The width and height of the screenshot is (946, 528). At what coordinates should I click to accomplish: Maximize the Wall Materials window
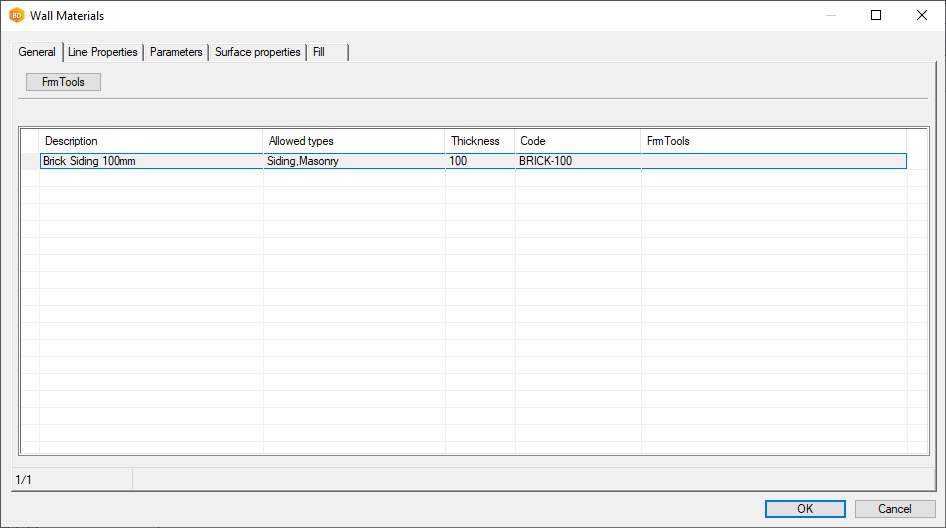coord(876,16)
